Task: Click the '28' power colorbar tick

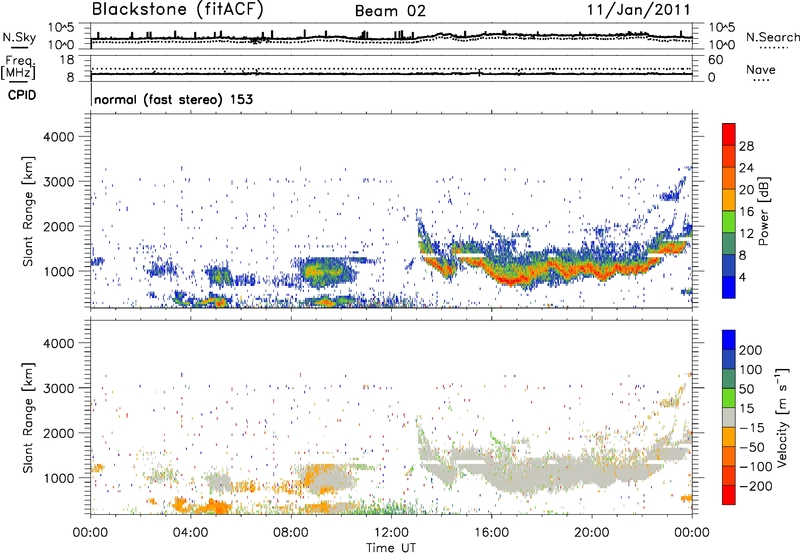Action: point(746,146)
